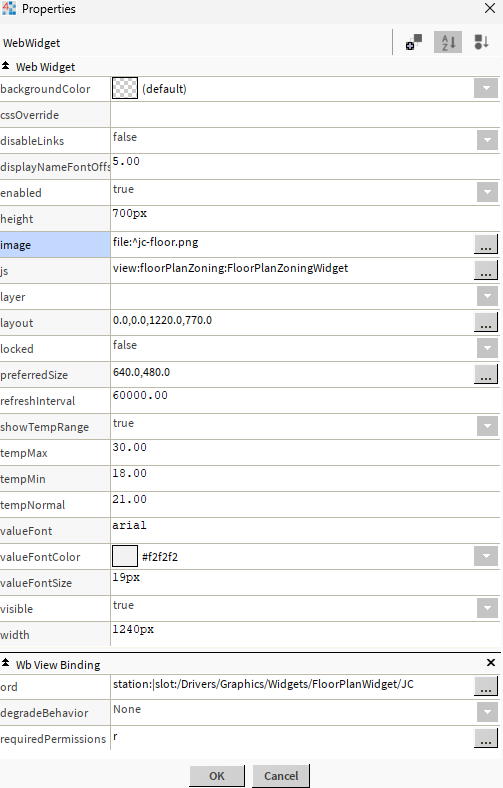Click the tempMax value field
The image size is (503, 788).
click(305, 452)
